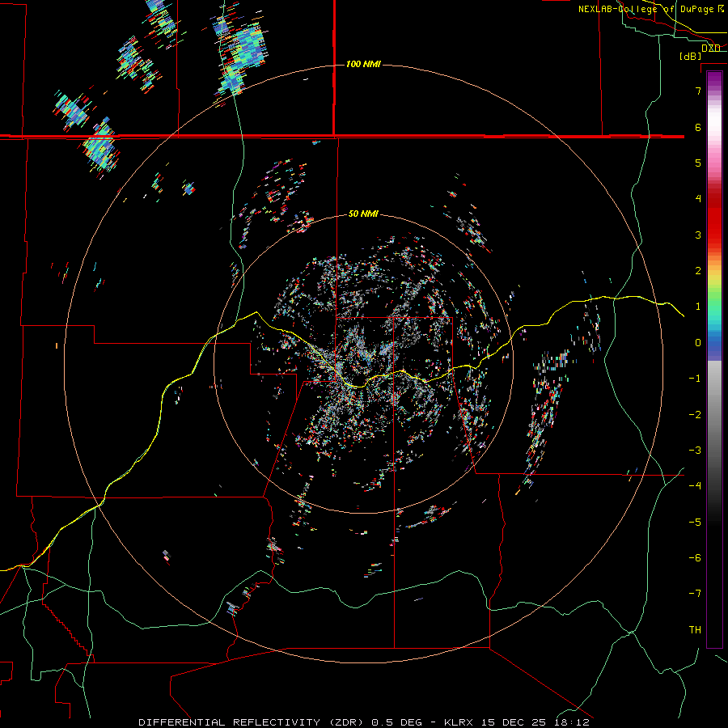Click the -6 value on the color scale
The width and height of the screenshot is (728, 728).
tap(695, 557)
